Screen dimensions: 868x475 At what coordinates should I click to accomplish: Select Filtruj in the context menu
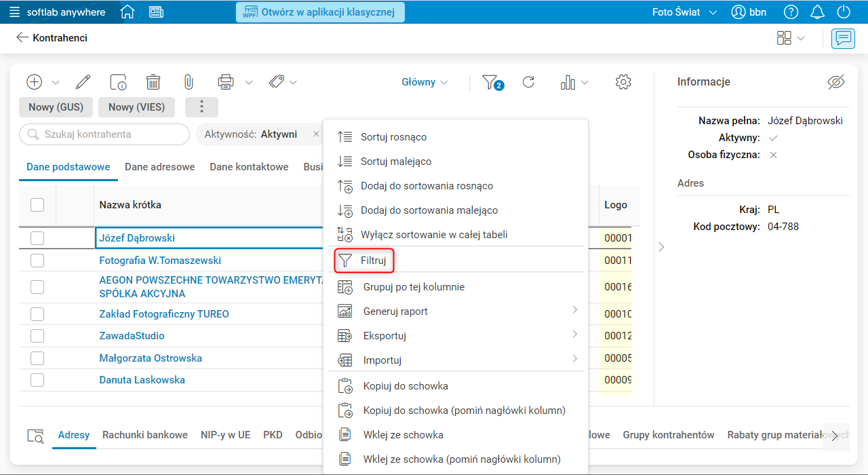coord(456,261)
